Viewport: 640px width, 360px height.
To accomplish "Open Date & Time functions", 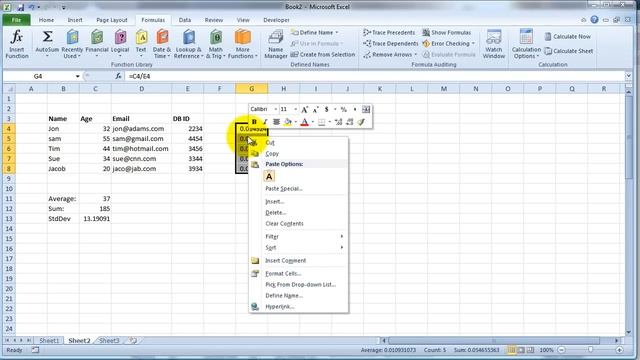I will [162, 44].
